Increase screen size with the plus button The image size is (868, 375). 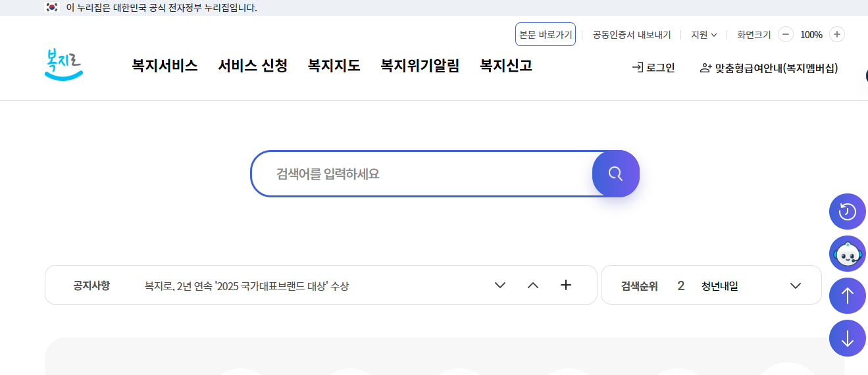coord(837,34)
